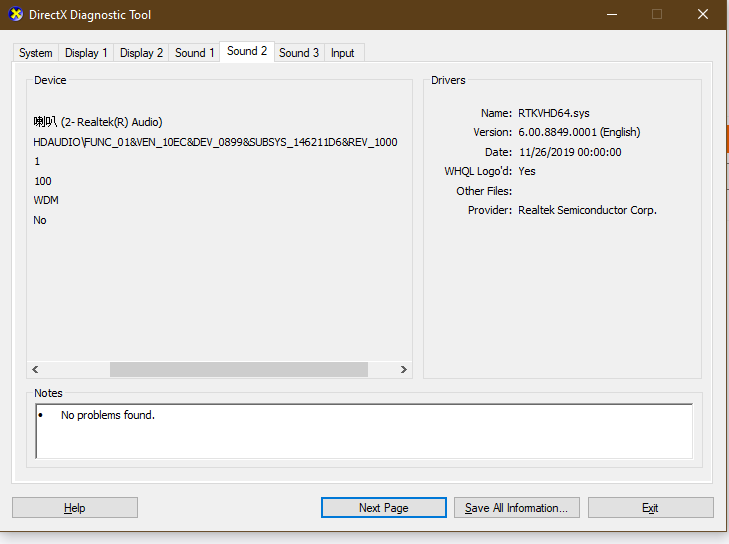This screenshot has height=544, width=729.
Task: Open the Display 2 tab
Action: coord(141,53)
